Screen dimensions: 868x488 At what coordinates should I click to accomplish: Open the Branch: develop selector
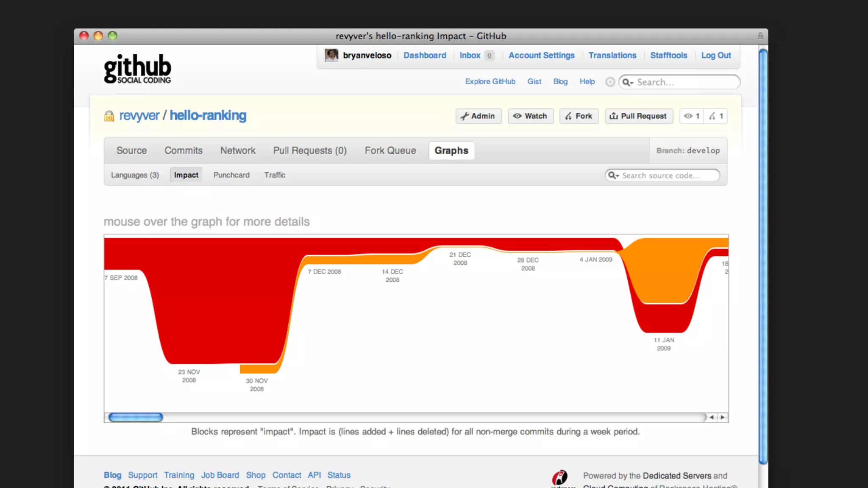[688, 150]
